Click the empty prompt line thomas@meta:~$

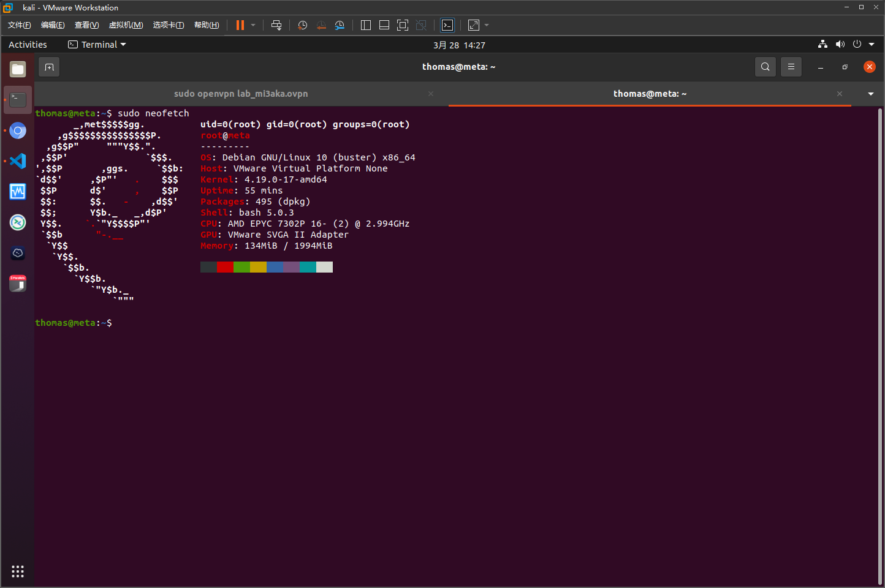74,323
